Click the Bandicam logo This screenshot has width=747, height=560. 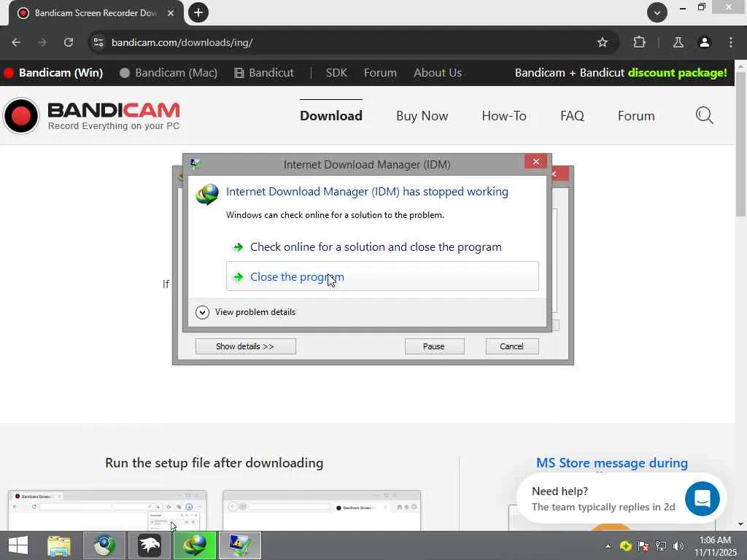(91, 116)
